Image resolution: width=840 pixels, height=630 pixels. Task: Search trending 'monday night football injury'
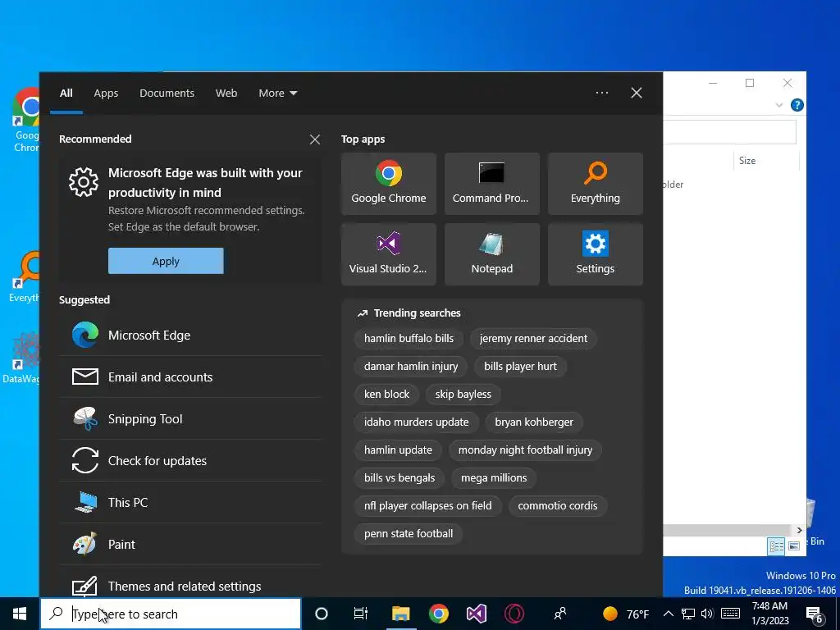click(526, 450)
